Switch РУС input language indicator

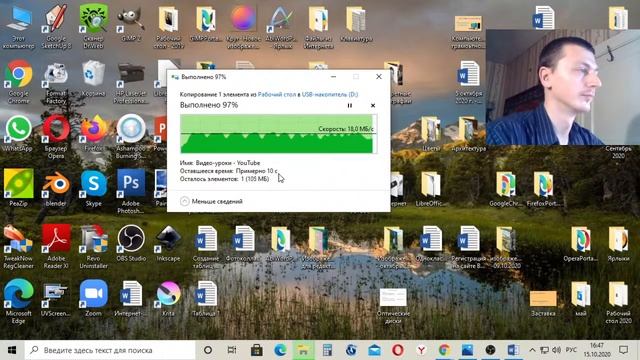pos(571,350)
